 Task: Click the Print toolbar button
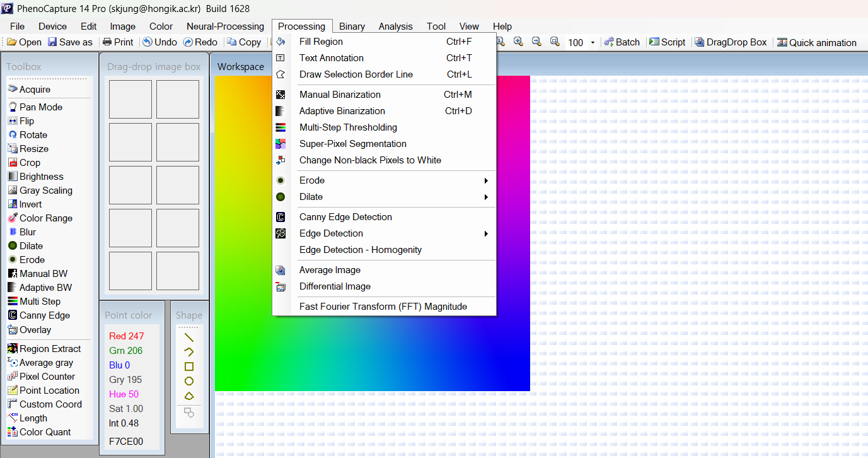click(x=118, y=42)
